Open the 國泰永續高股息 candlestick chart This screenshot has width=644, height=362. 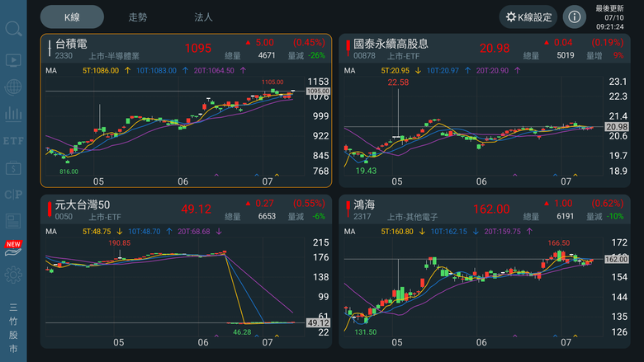[472, 126]
